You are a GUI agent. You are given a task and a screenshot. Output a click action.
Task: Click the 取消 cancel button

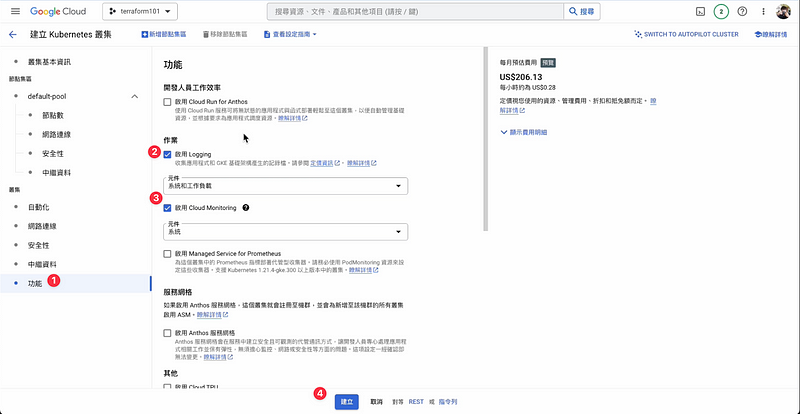tap(377, 402)
